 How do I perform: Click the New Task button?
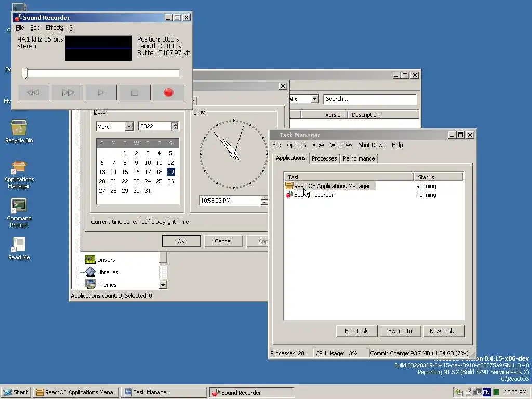pos(444,331)
